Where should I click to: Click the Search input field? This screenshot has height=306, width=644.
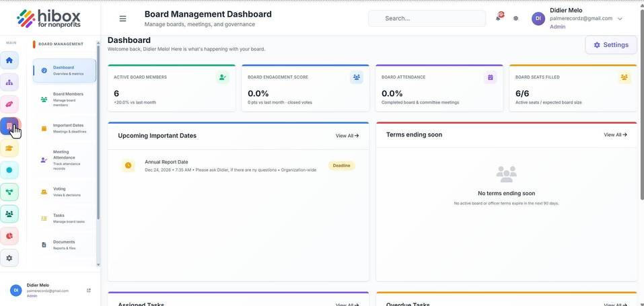point(427,18)
